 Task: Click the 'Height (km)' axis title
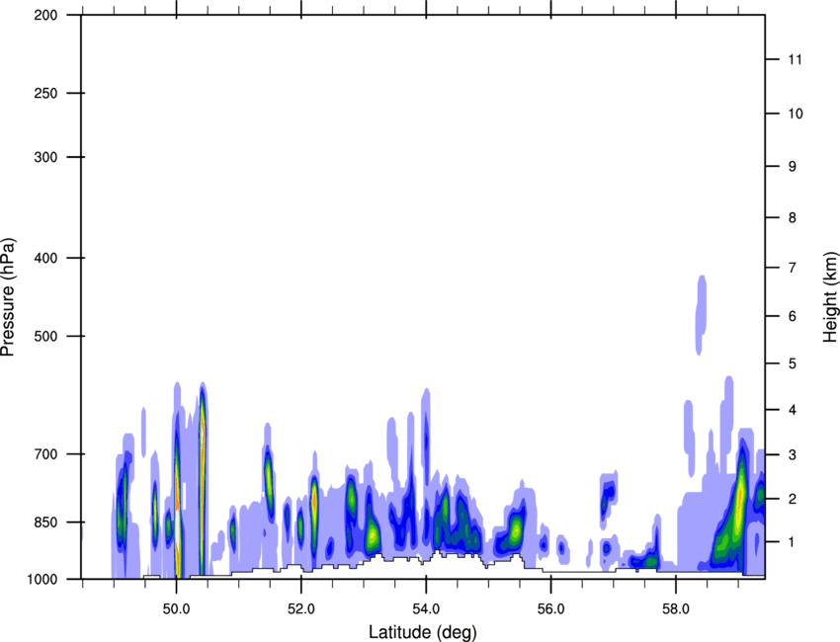830,296
